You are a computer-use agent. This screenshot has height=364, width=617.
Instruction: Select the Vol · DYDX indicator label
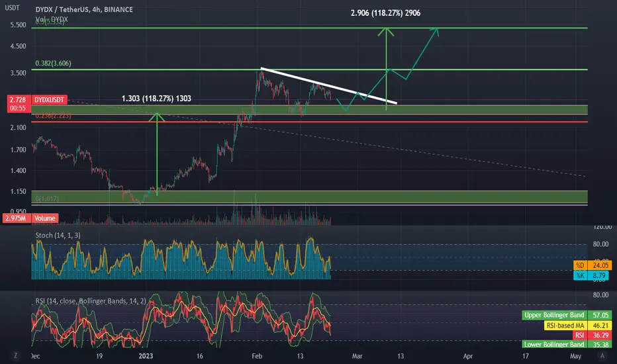[x=52, y=19]
